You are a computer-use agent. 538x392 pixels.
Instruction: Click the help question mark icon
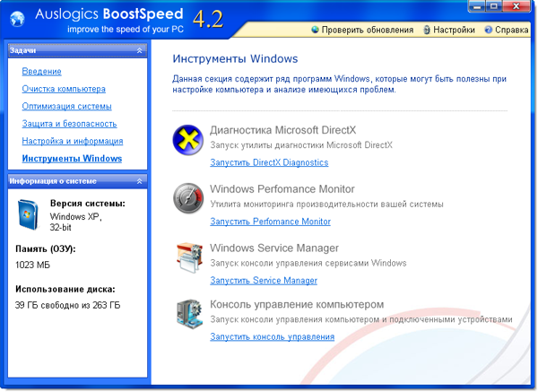[489, 30]
